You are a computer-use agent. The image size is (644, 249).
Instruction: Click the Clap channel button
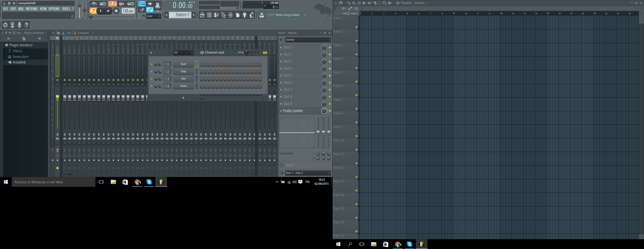coord(184,71)
